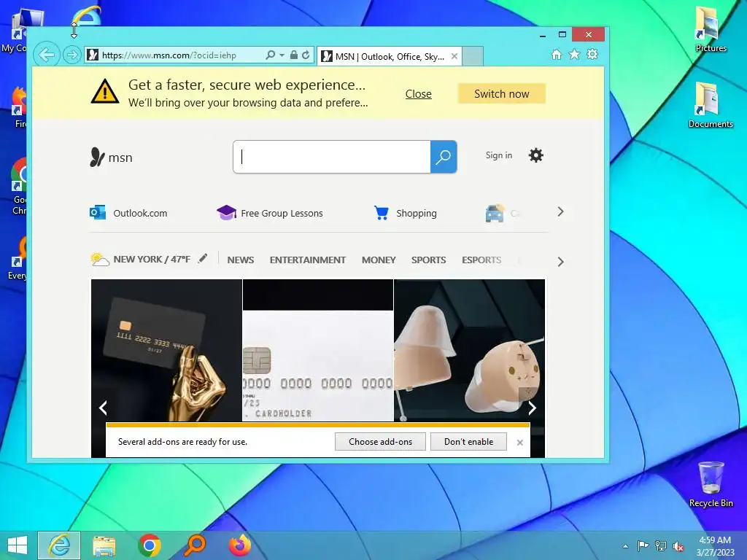Launch Firefox from the taskbar
Image resolution: width=747 pixels, height=560 pixels.
coord(240,545)
